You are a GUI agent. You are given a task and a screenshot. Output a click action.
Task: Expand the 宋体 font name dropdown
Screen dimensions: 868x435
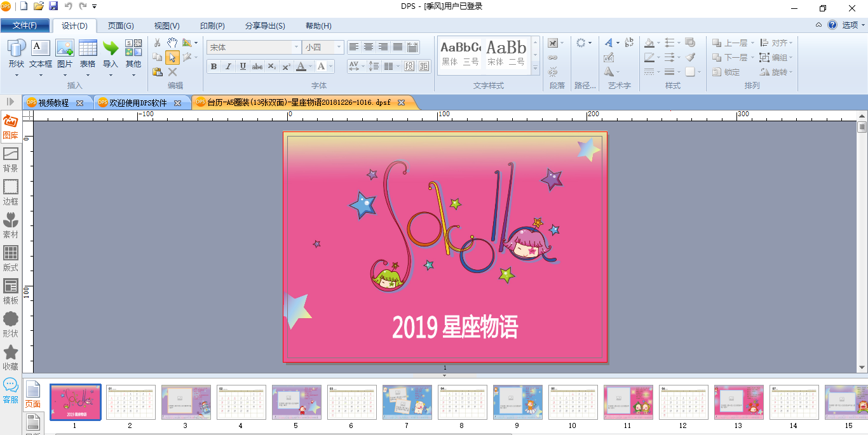[296, 47]
